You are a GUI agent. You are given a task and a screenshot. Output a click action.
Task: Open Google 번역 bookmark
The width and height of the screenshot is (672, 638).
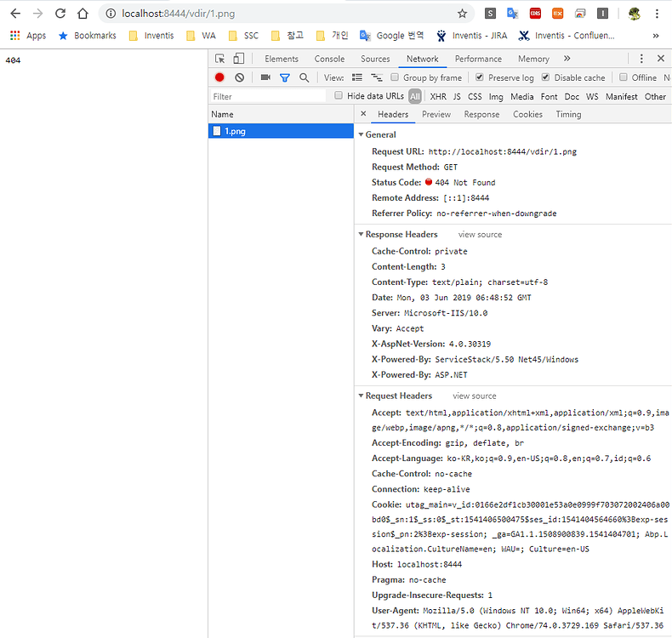click(x=391, y=36)
